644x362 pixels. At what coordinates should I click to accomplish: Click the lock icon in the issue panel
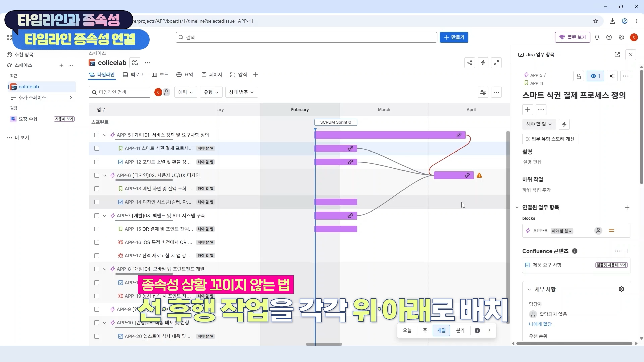tap(579, 76)
